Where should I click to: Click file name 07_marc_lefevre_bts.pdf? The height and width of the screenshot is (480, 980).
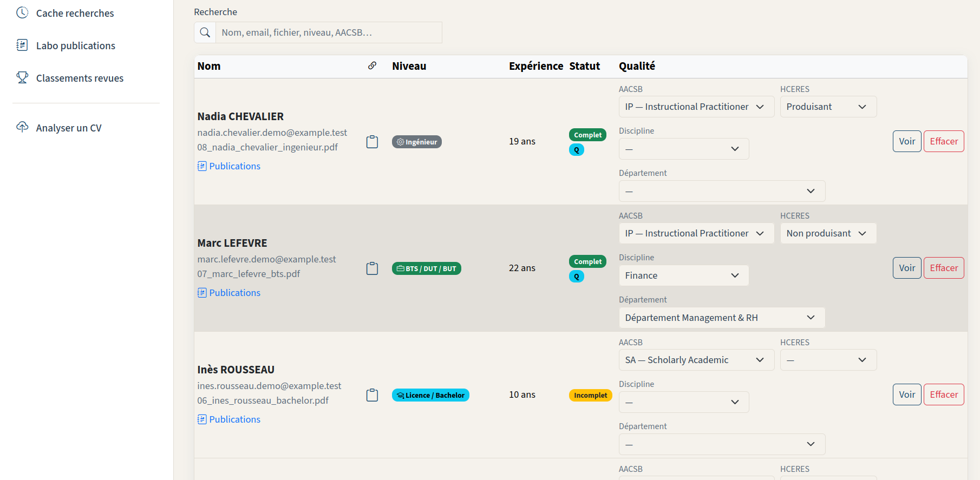pyautogui.click(x=249, y=274)
